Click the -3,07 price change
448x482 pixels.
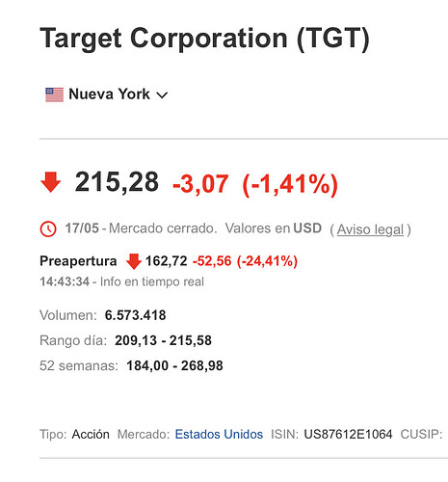(200, 183)
